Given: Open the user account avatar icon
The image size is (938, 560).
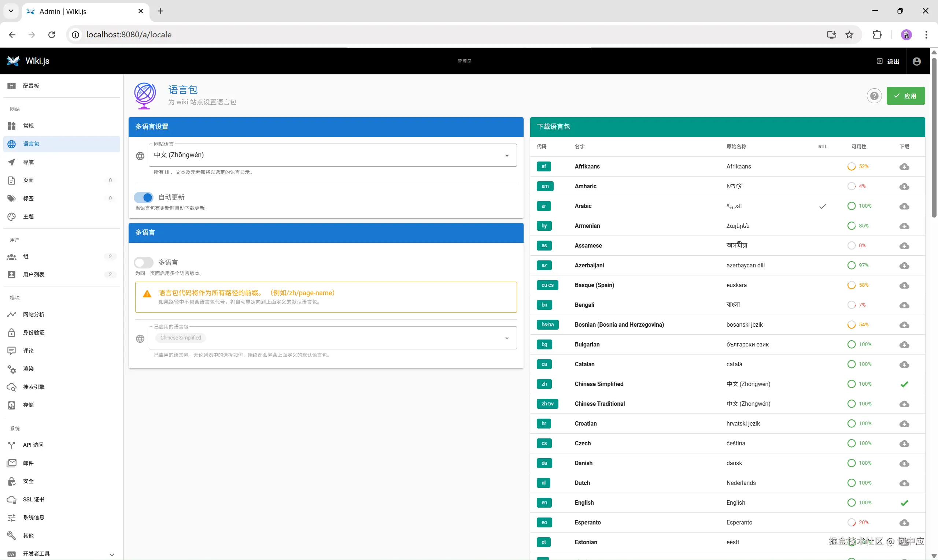Looking at the screenshot, I should pyautogui.click(x=916, y=61).
